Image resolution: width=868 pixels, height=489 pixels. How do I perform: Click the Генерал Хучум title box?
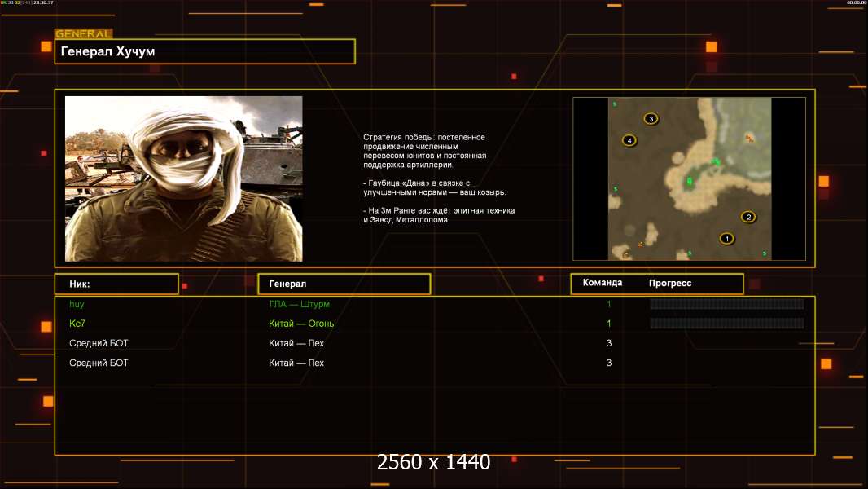(x=204, y=51)
